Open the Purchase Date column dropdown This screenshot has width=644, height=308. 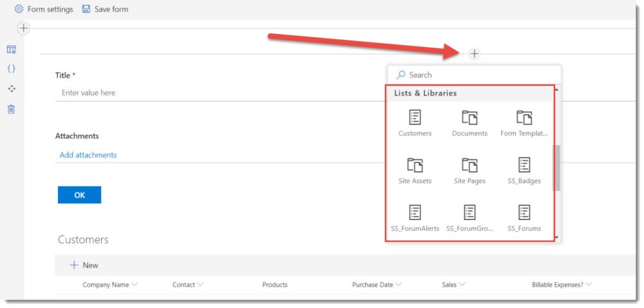point(399,284)
